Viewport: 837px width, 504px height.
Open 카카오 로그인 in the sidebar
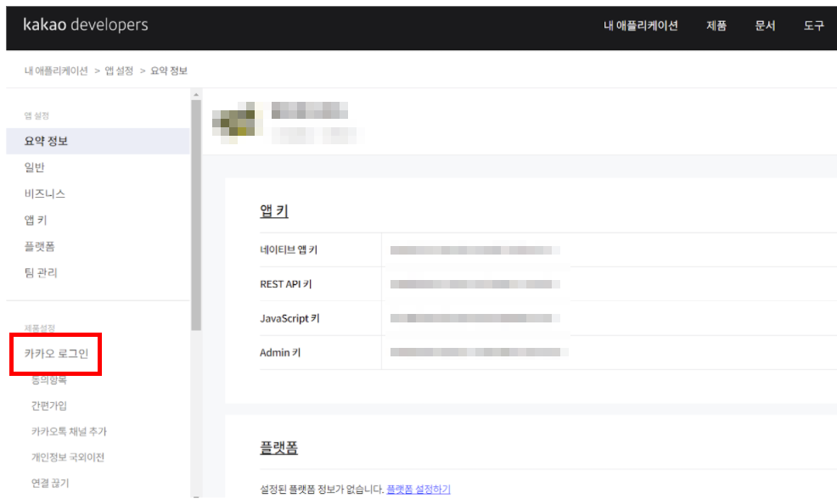point(56,354)
